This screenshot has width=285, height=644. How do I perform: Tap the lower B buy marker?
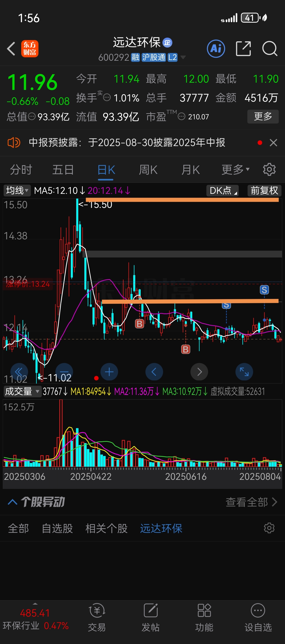(185, 349)
